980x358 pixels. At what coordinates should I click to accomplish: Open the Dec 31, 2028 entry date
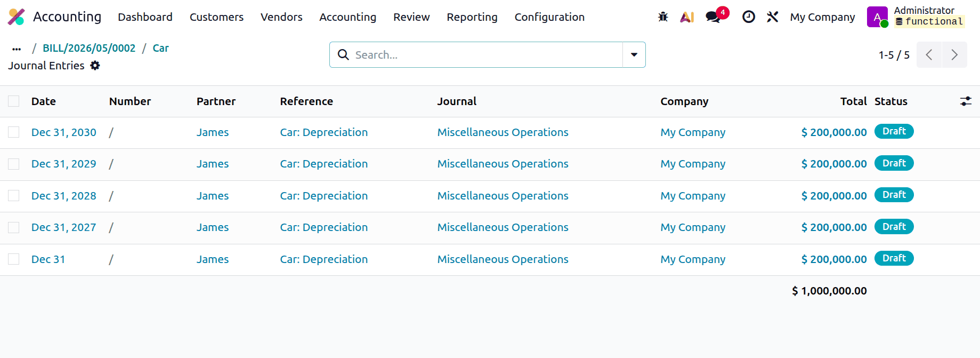[x=64, y=196]
